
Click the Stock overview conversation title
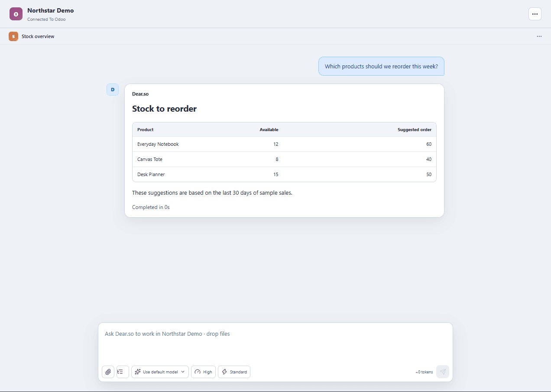[38, 36]
